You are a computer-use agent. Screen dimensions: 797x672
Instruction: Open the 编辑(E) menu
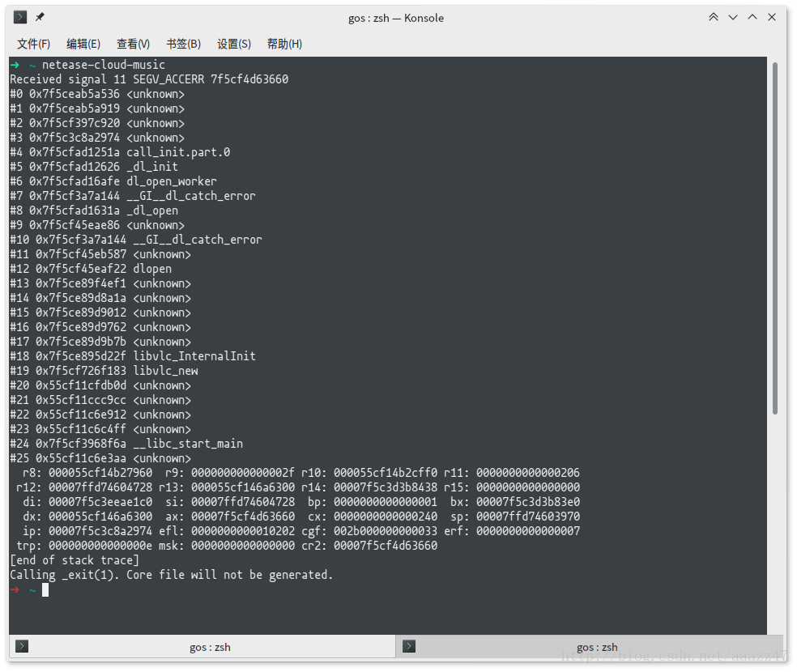[83, 45]
